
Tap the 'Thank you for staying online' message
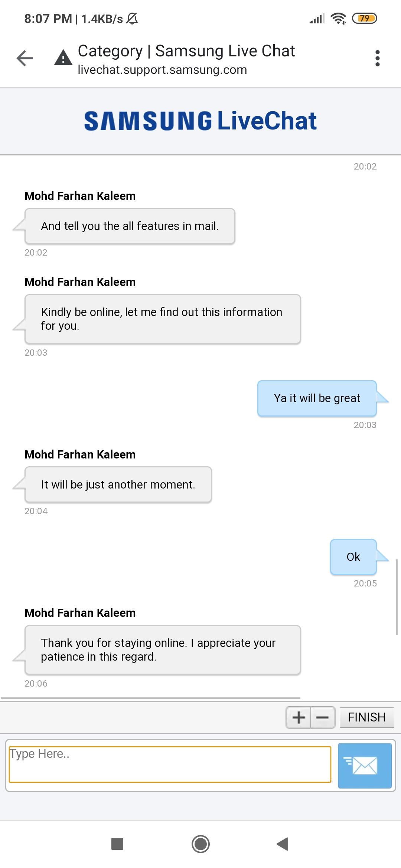coord(162,650)
